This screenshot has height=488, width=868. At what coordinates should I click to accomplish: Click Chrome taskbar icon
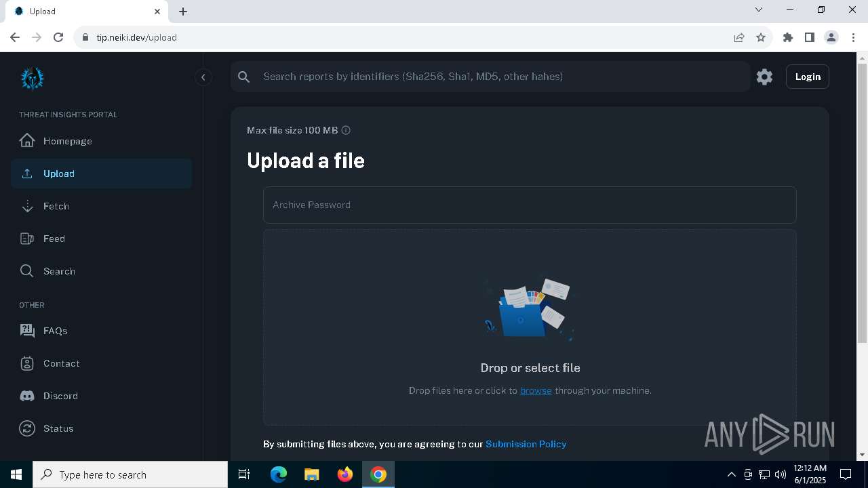[x=378, y=474]
